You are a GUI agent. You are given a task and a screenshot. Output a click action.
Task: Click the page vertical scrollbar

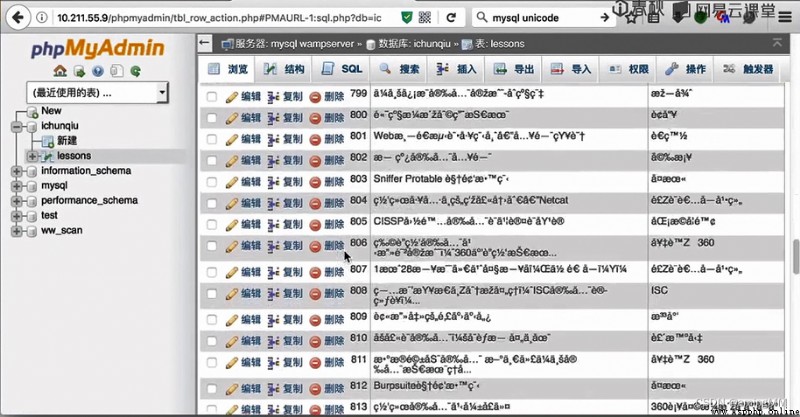coord(795,255)
